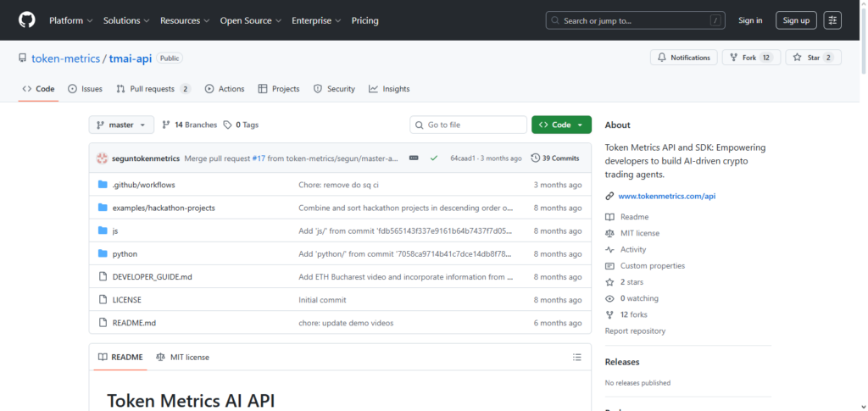Screen dimensions: 868x411
Task: Click the tag icon beside 0 Tags
Action: (x=227, y=125)
